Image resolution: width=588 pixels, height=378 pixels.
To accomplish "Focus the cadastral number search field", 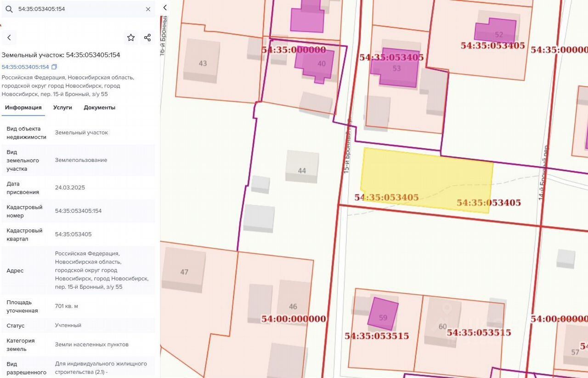I will coord(78,9).
